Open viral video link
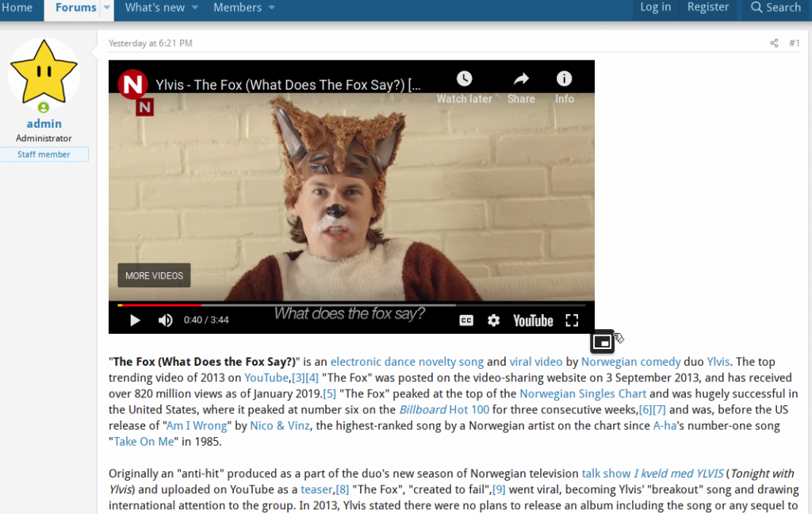812x514 pixels. [x=536, y=362]
